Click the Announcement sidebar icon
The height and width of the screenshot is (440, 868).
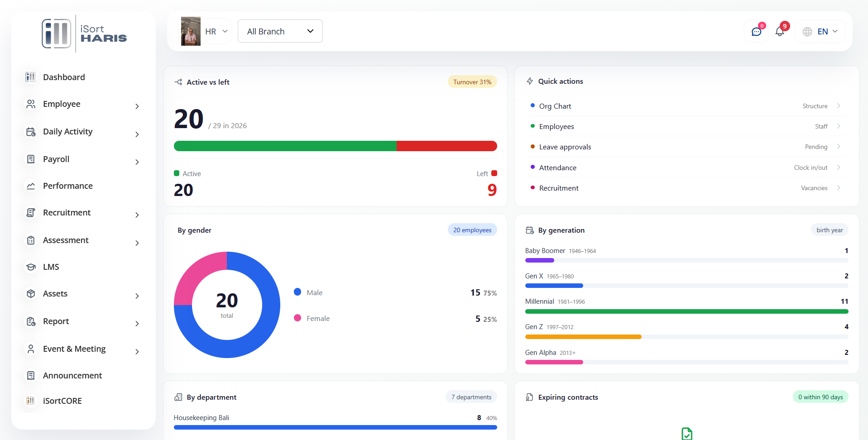(x=31, y=376)
